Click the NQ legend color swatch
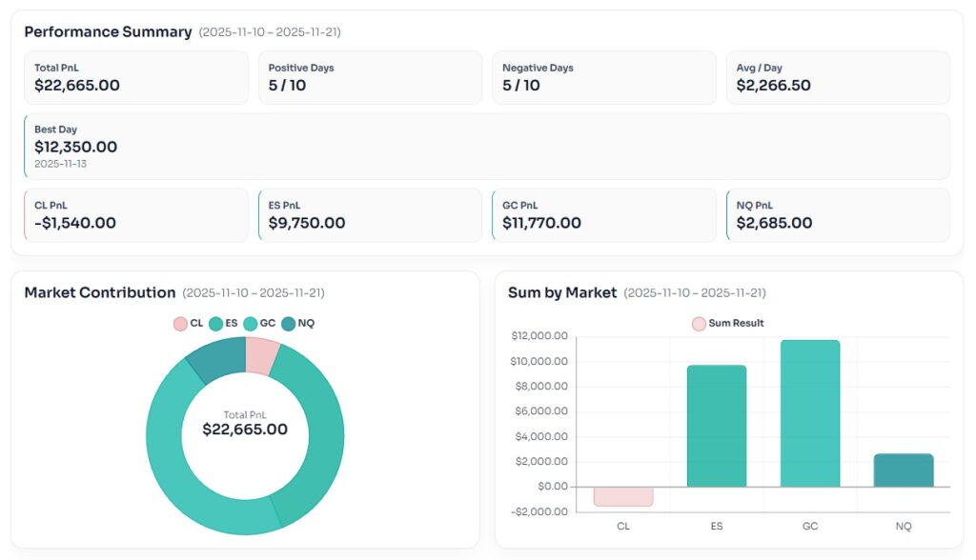Screen dimensions: 976x560 pos(289,324)
